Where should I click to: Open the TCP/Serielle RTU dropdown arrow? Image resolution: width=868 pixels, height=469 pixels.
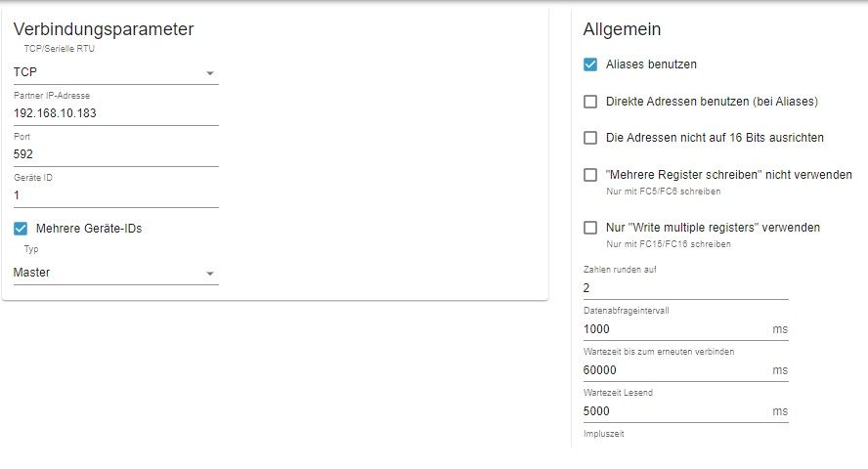point(210,73)
